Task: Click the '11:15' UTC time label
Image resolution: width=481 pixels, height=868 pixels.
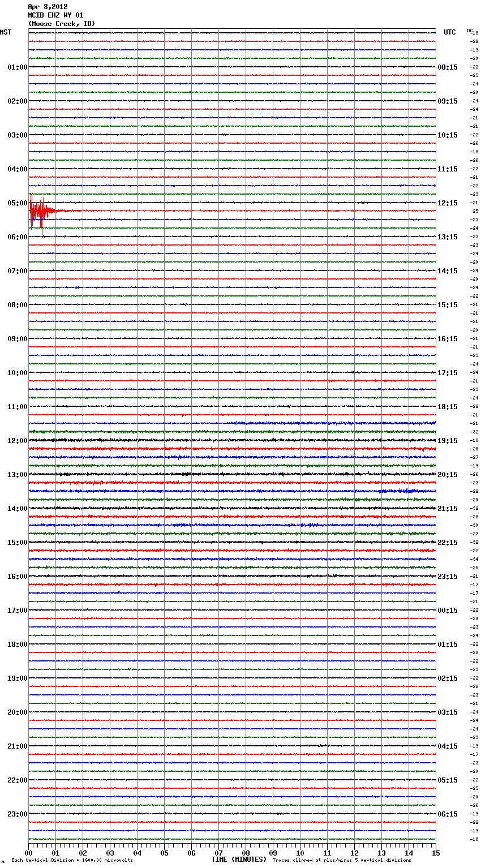Action: [448, 169]
